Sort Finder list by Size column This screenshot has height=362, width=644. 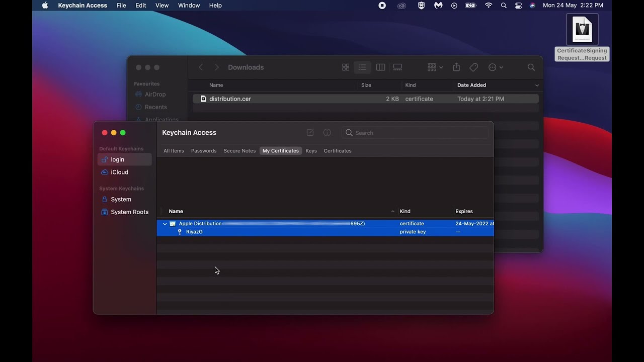366,85
